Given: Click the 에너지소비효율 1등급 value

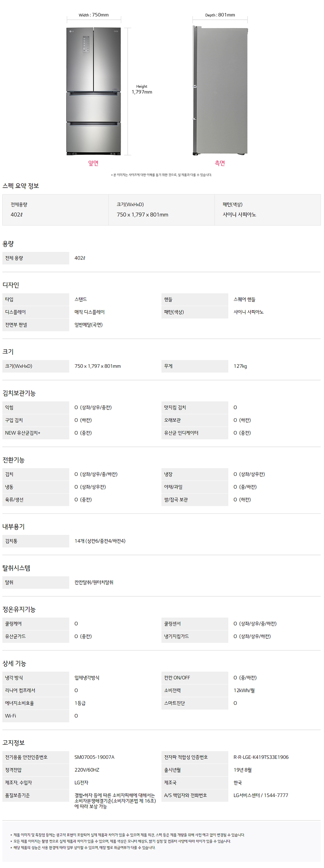Looking at the screenshot, I should point(80,703).
